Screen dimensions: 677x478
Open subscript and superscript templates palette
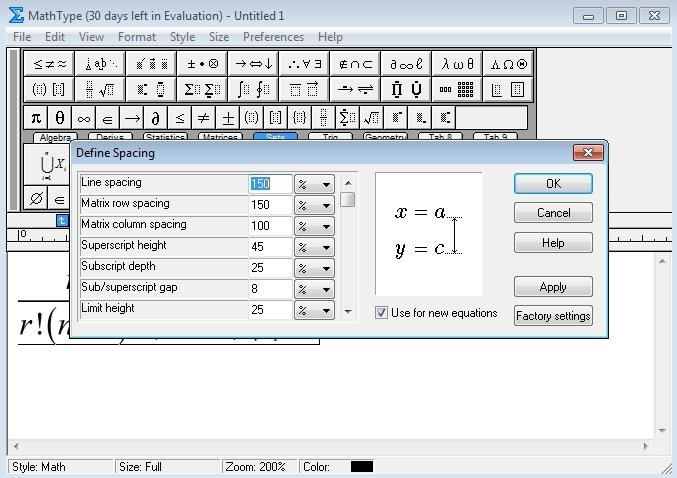(x=151, y=89)
